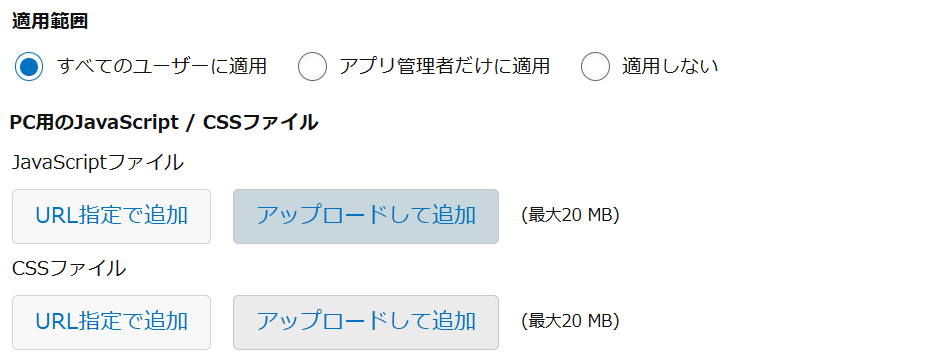This screenshot has width=946, height=360.
Task: Add JavaScript file via URL指定で追加
Action: point(112,216)
